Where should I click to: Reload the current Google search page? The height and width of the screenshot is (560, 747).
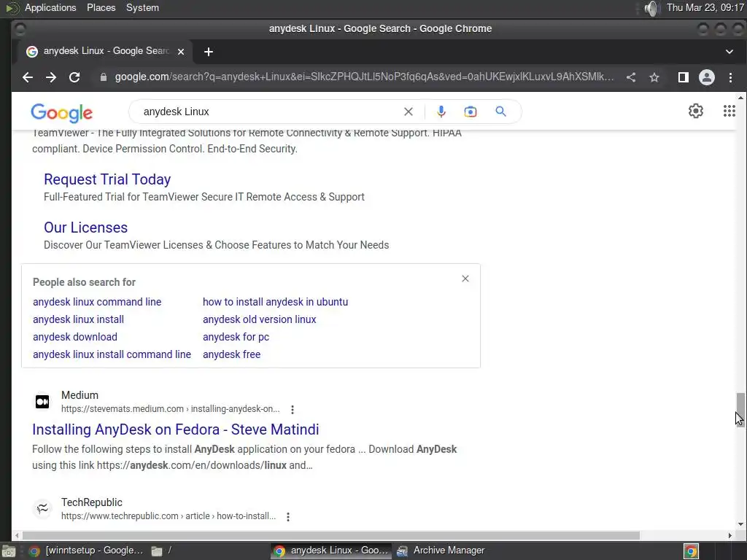click(74, 77)
